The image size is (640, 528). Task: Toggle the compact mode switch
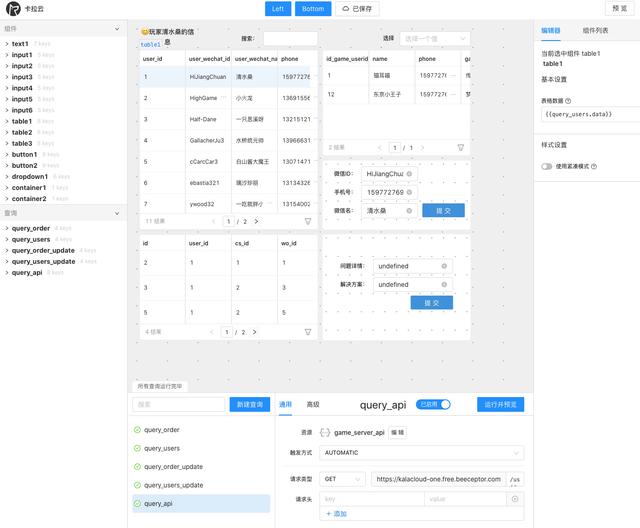547,166
